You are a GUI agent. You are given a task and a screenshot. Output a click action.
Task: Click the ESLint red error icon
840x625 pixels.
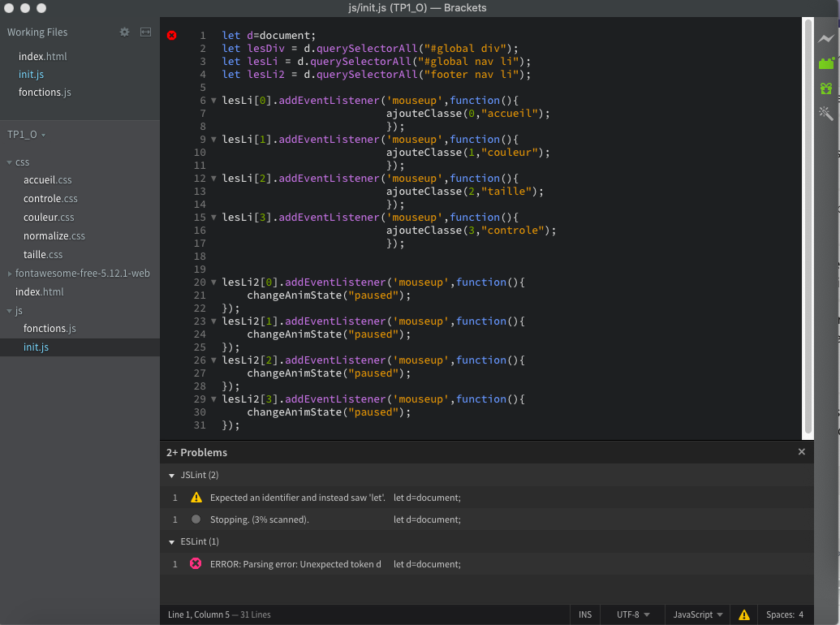tap(196, 564)
